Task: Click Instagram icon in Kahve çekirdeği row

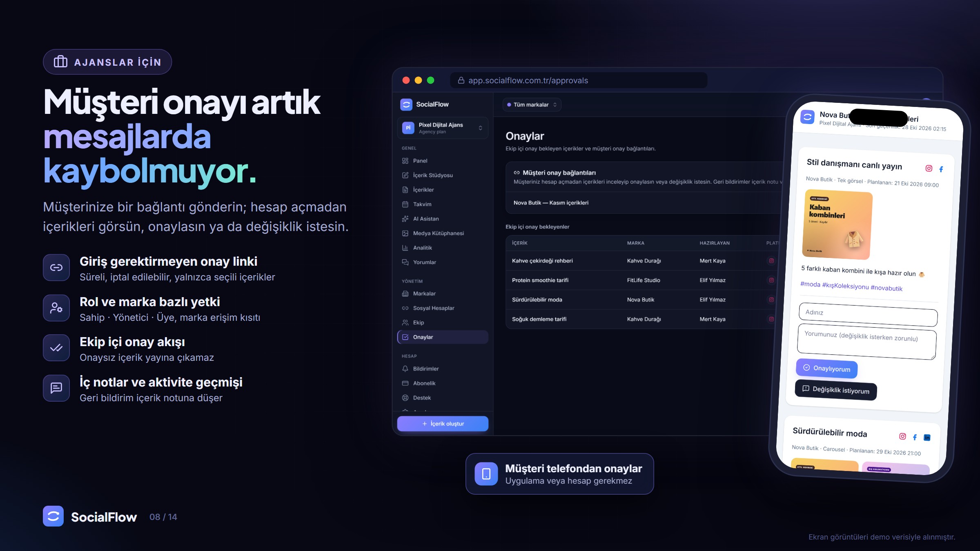Action: coord(771,261)
